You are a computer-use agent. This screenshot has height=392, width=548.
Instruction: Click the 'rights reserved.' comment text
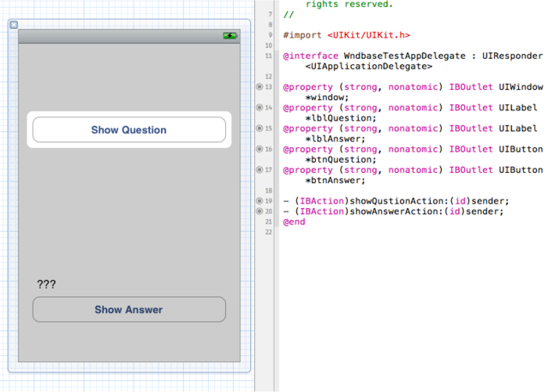pos(349,4)
